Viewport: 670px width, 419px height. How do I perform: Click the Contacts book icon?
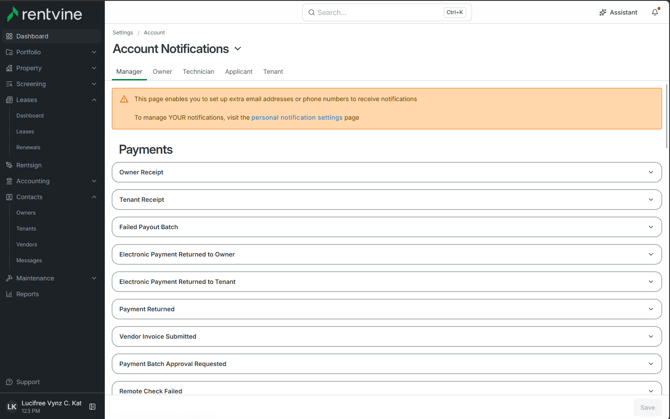[9, 197]
